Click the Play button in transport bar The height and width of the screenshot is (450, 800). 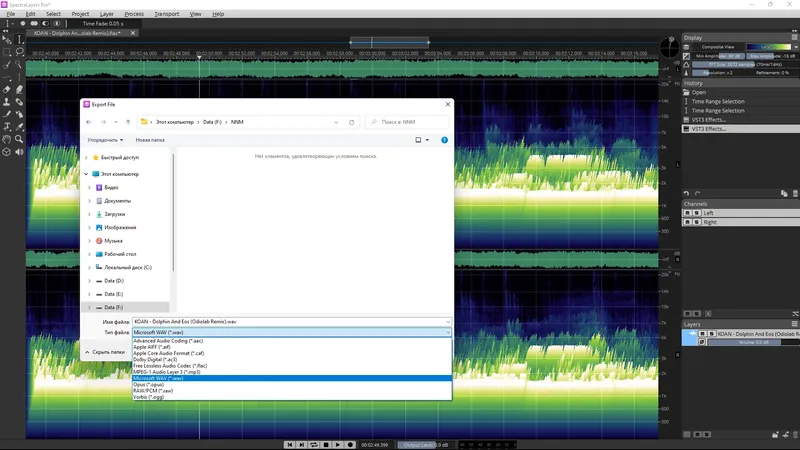(x=337, y=444)
